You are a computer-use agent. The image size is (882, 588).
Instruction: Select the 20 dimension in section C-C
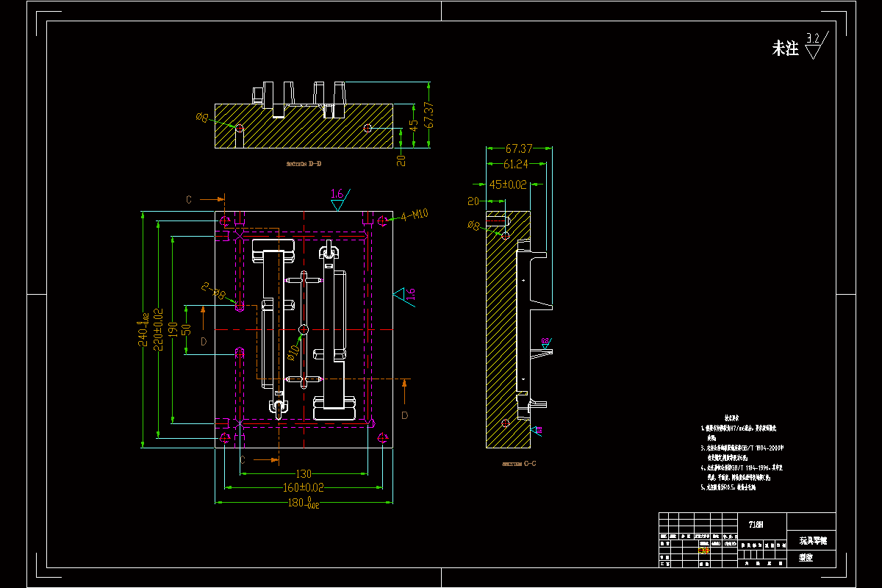[473, 201]
